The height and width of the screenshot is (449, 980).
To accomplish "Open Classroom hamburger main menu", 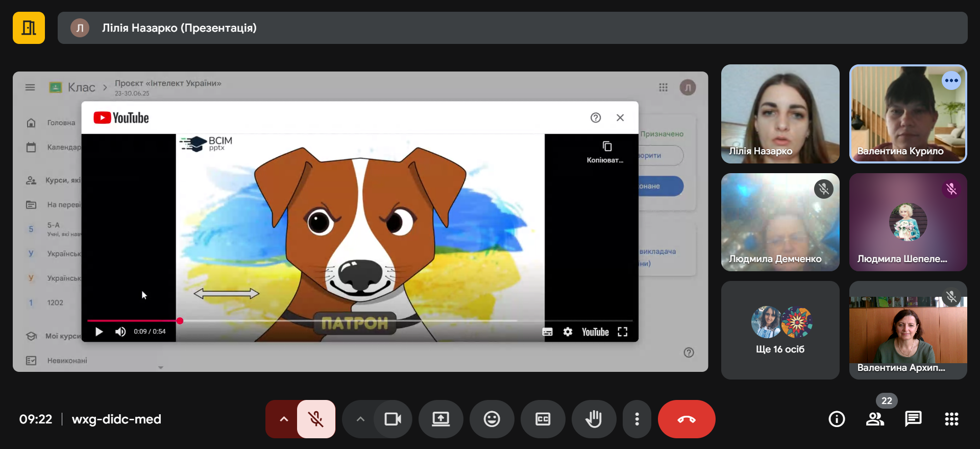I will 30,87.
